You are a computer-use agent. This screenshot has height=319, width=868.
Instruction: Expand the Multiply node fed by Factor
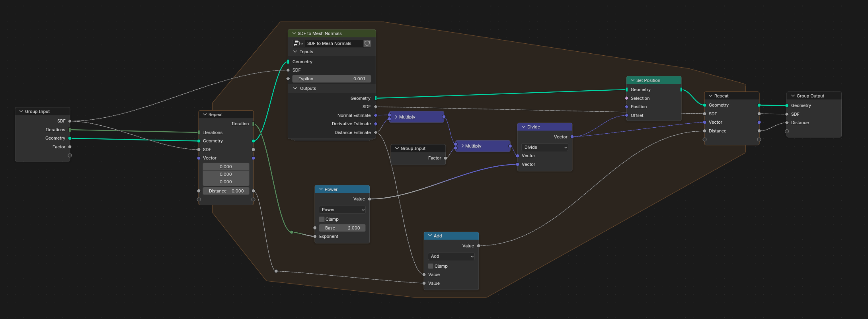462,146
